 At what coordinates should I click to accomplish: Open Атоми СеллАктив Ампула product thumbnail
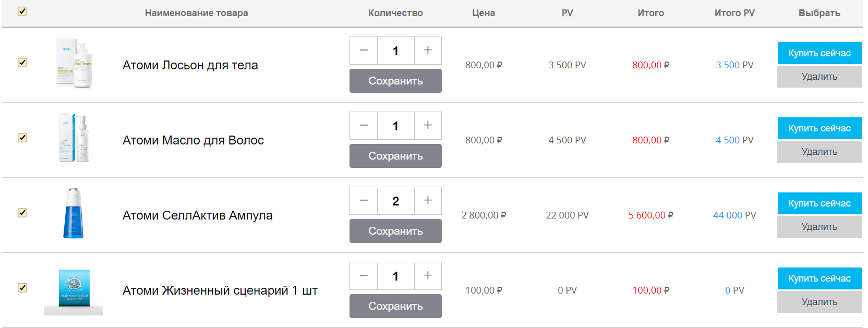tap(74, 214)
